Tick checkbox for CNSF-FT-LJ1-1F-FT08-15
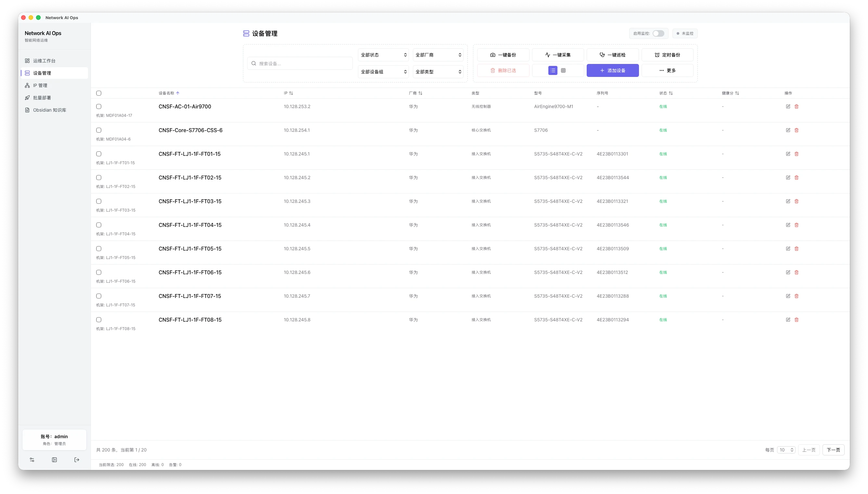This screenshot has width=868, height=494. tap(99, 320)
